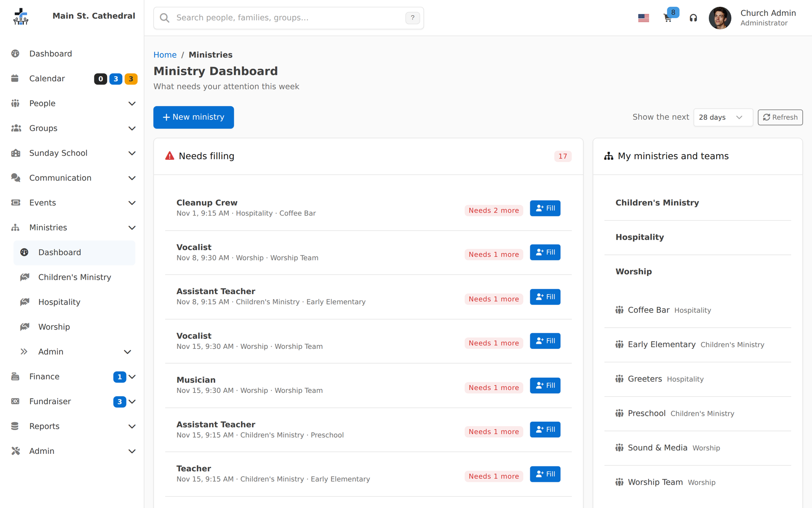This screenshot has width=812, height=508.
Task: Click the Main St. Cathedral church logo
Action: click(20, 17)
